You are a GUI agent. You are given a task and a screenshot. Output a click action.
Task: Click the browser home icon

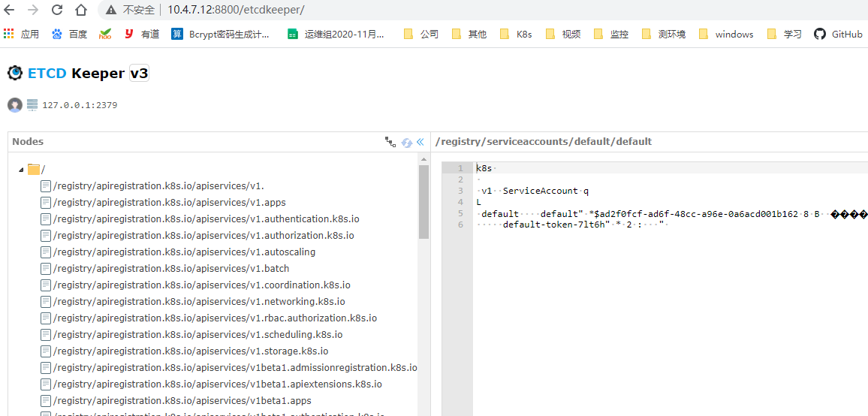coord(81,10)
